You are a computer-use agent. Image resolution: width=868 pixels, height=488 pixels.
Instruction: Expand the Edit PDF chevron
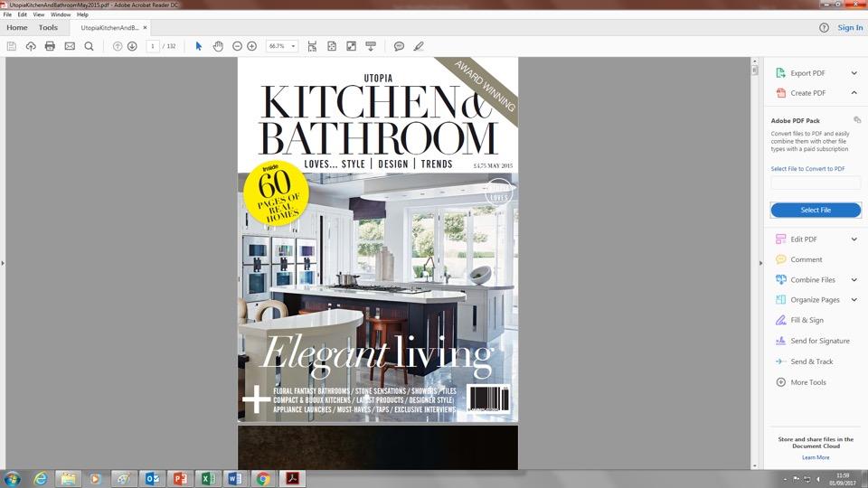(x=854, y=239)
